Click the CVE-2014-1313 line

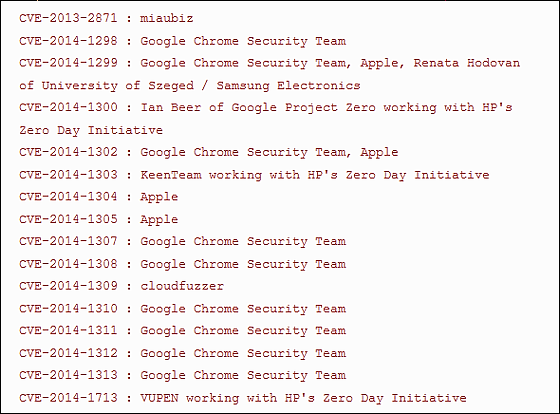[182, 375]
